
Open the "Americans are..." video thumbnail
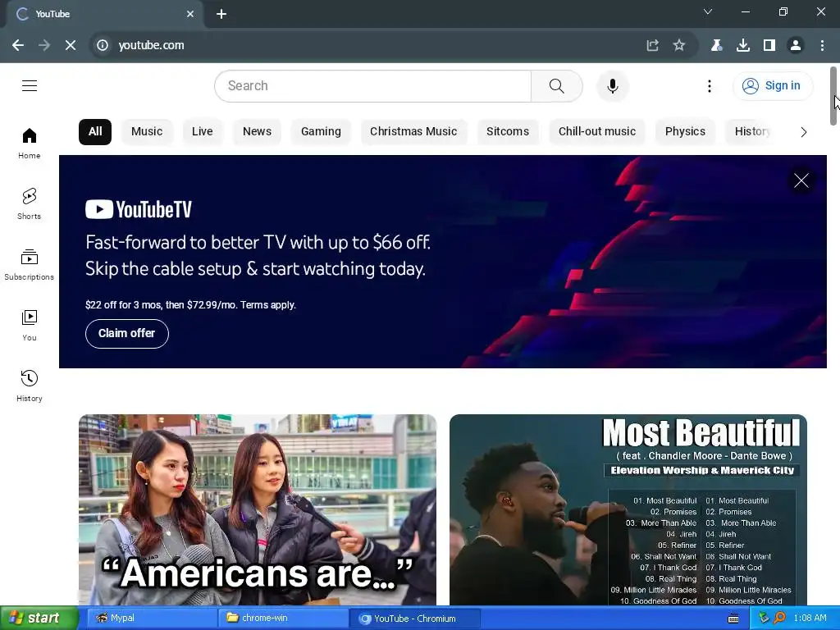tap(258, 510)
